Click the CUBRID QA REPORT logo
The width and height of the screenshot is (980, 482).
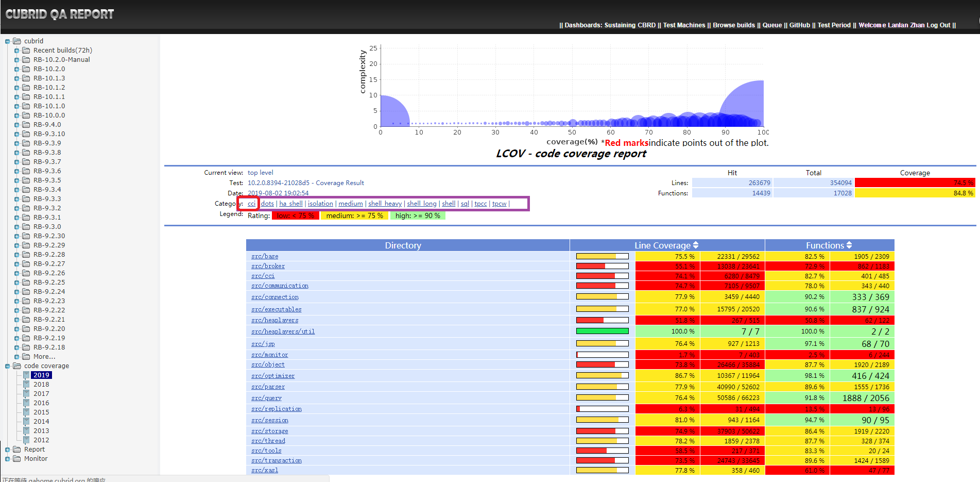pos(60,14)
